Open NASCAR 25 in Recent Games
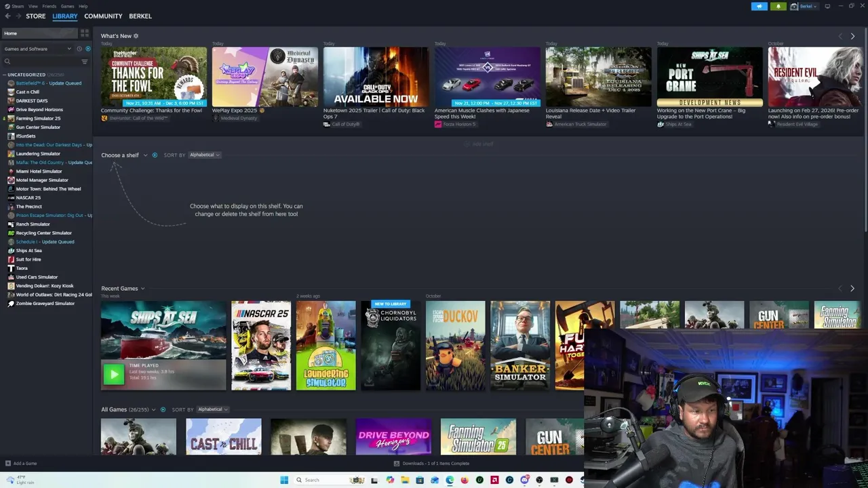The width and height of the screenshot is (868, 488). point(261,346)
